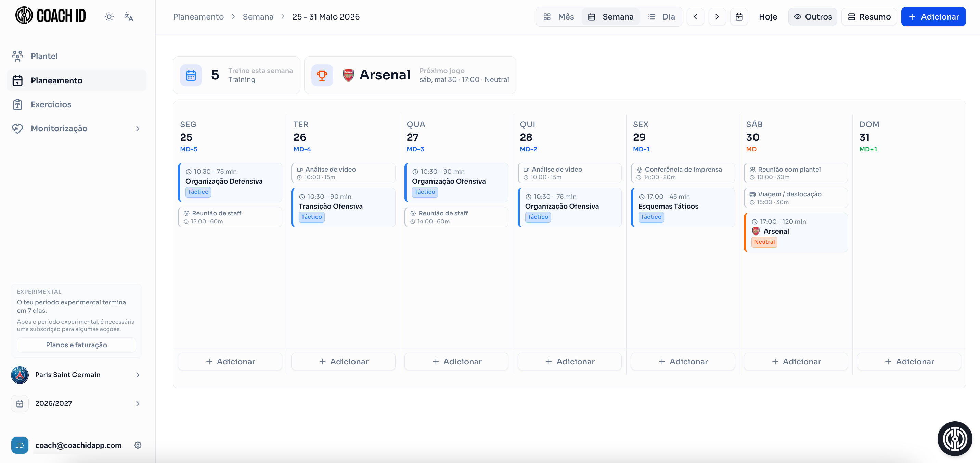
Task: Open Conferência de imprensa event
Action: [683, 173]
